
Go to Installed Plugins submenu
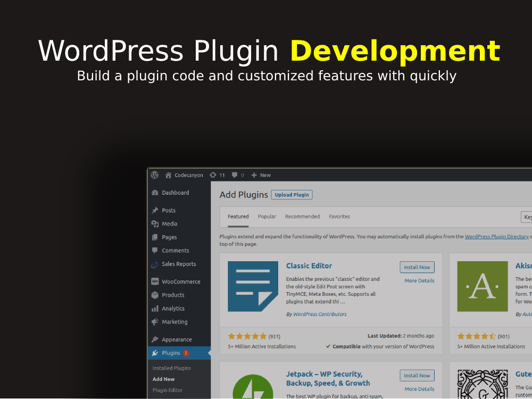tap(171, 368)
